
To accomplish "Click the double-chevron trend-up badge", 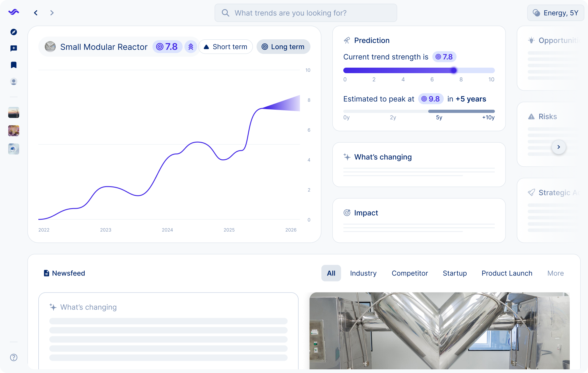I will coord(191,47).
